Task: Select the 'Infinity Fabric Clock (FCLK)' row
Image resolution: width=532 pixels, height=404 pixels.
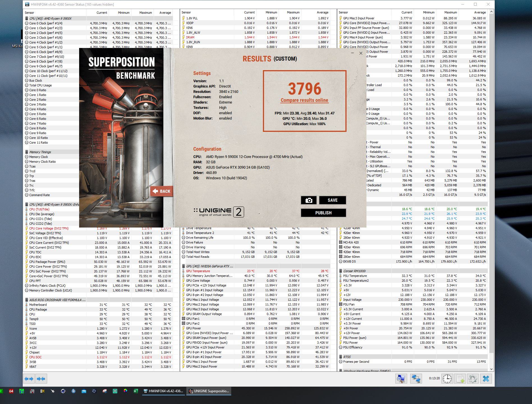Action: point(98,286)
